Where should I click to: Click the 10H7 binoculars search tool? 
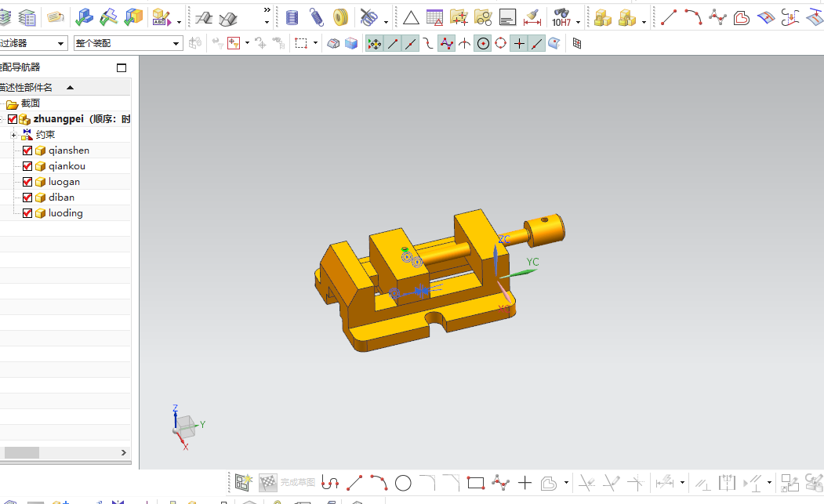pyautogui.click(x=561, y=18)
